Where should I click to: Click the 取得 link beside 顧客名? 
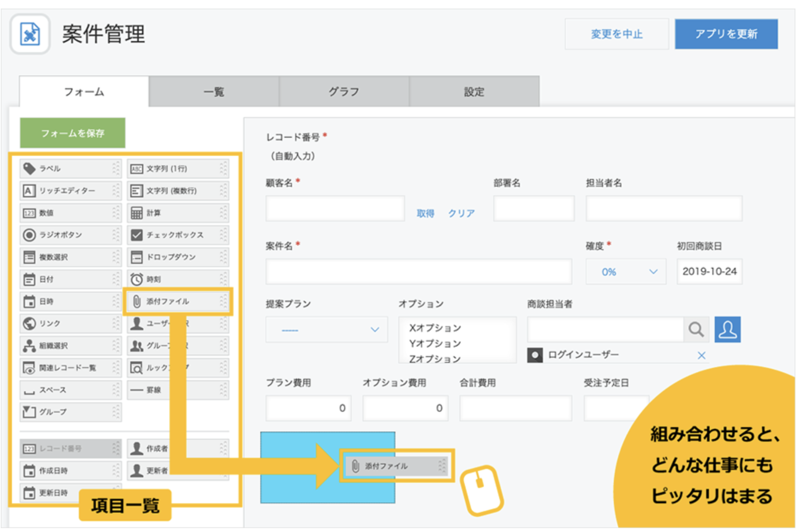426,214
